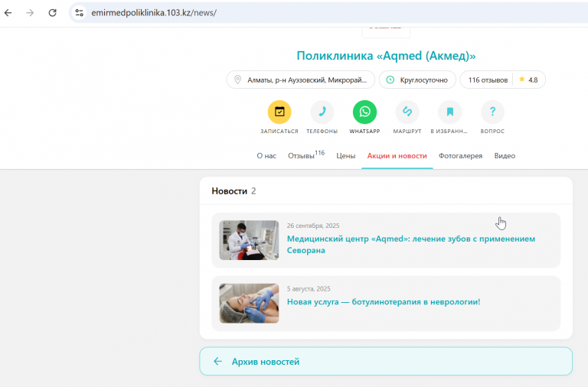This screenshot has height=387, width=588.
Task: Open the Видео tab
Action: (505, 156)
